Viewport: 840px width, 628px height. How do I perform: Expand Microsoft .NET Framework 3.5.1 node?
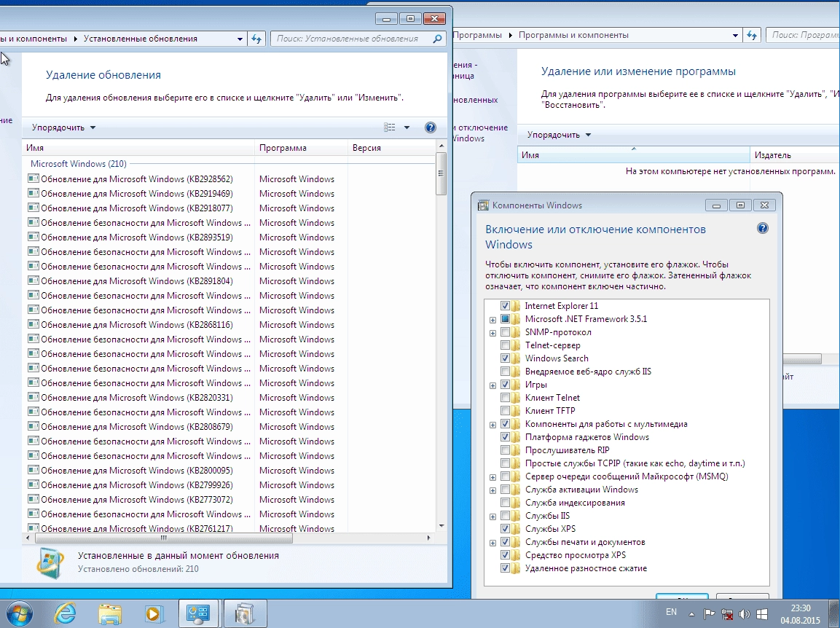(493, 319)
